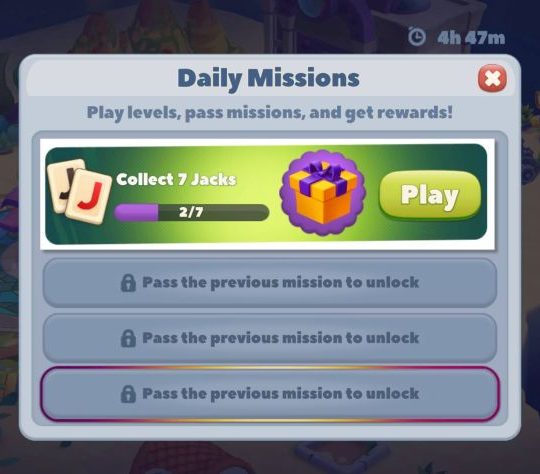Screen dimensions: 540x474
Task: Click the 4h 47m countdown text
Action: 471,38
